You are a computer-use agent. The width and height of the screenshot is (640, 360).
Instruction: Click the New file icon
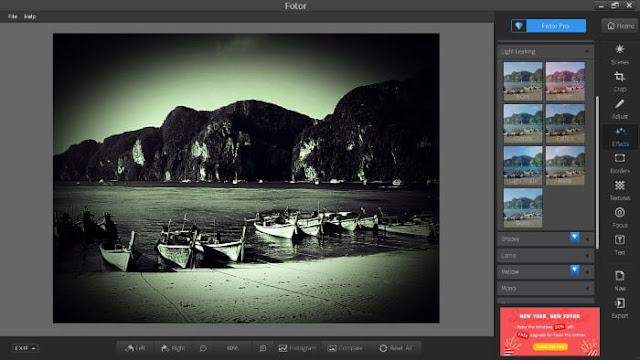click(x=620, y=281)
